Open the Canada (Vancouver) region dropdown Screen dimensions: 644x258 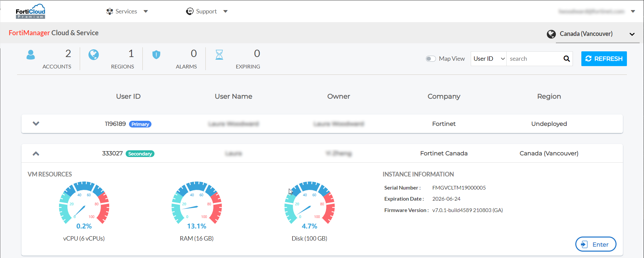(x=632, y=34)
